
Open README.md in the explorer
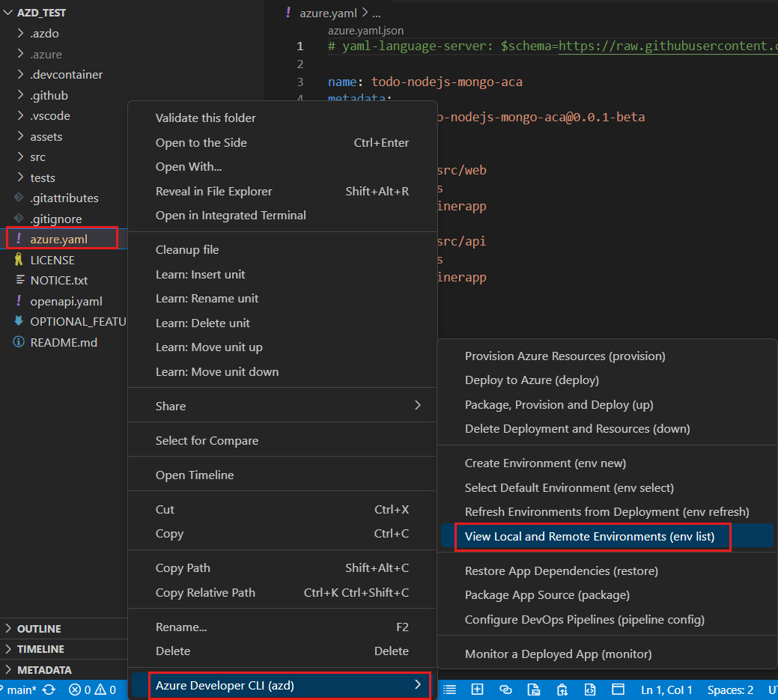click(x=64, y=342)
